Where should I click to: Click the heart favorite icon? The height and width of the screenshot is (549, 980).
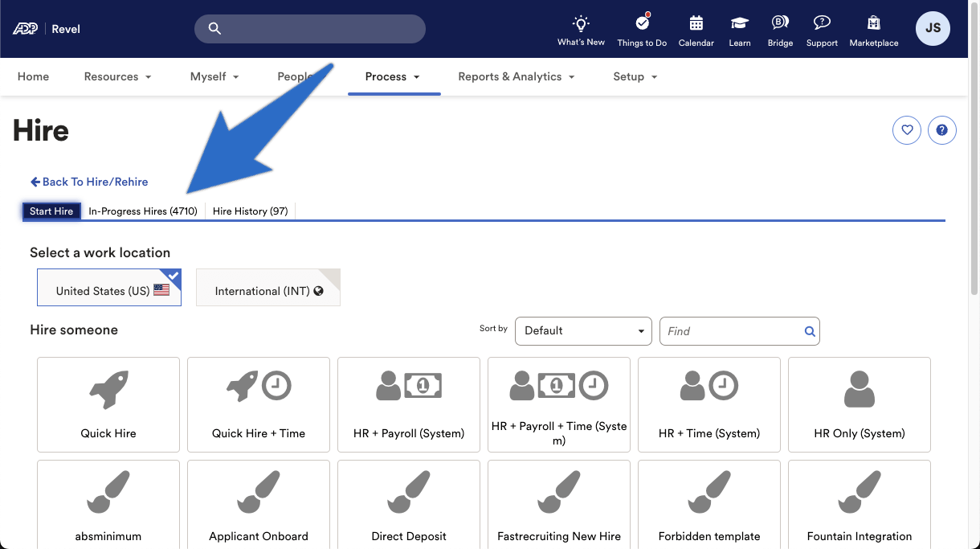tap(906, 129)
